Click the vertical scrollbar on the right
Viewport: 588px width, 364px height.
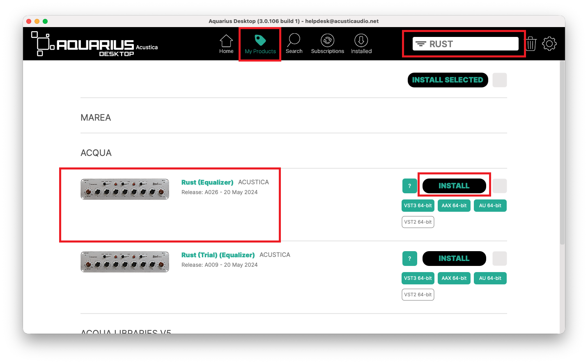pos(562,153)
